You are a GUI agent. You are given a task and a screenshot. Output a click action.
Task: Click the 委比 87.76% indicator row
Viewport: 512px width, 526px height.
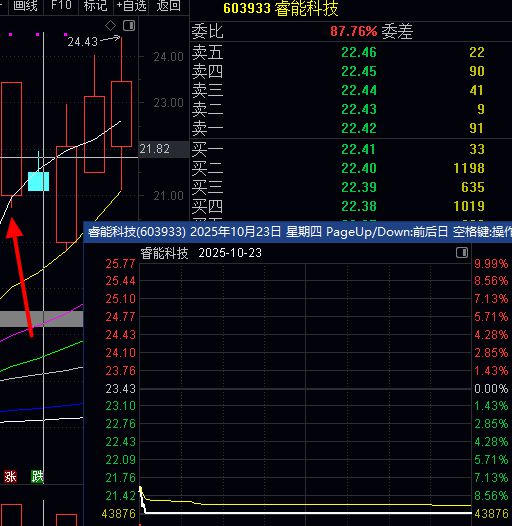pyautogui.click(x=351, y=32)
